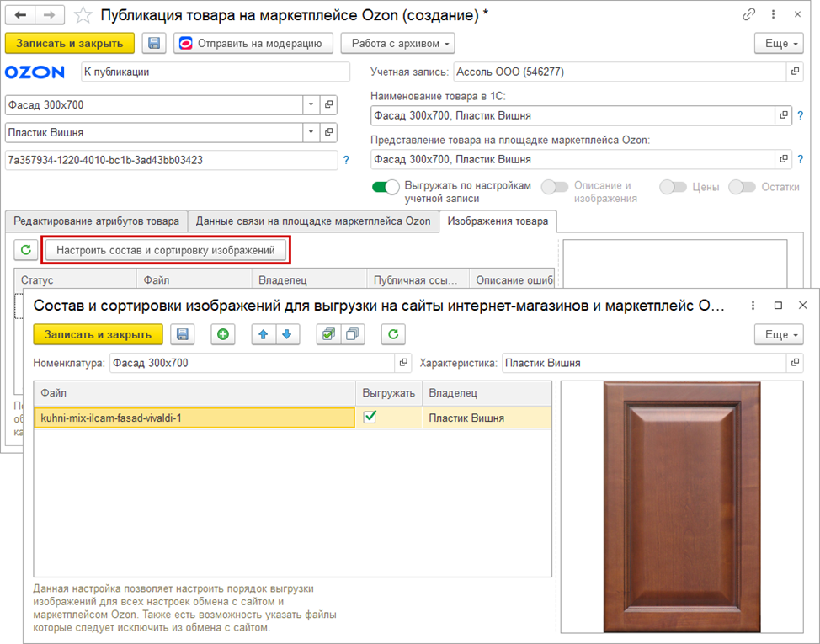
Task: Open 'Данные связи на площадке маркетплейса Ozon' tab
Action: (x=313, y=221)
